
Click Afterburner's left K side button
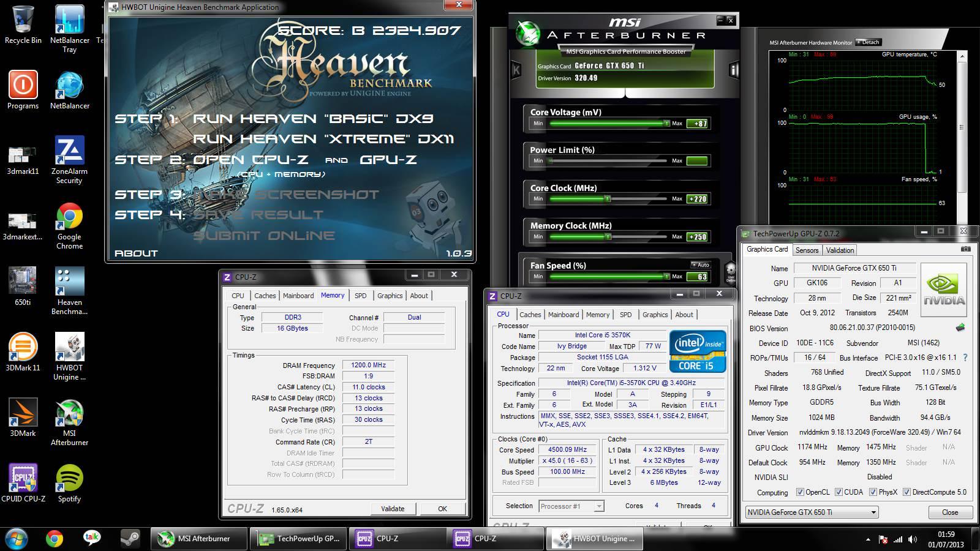pyautogui.click(x=516, y=70)
